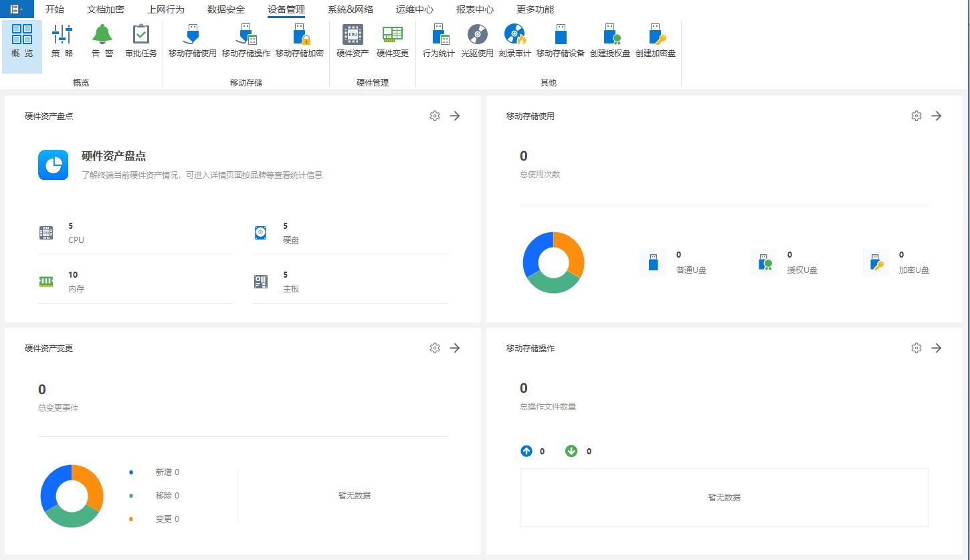Click the 移除 0 legend entry
The height and width of the screenshot is (560, 970).
pyautogui.click(x=167, y=496)
